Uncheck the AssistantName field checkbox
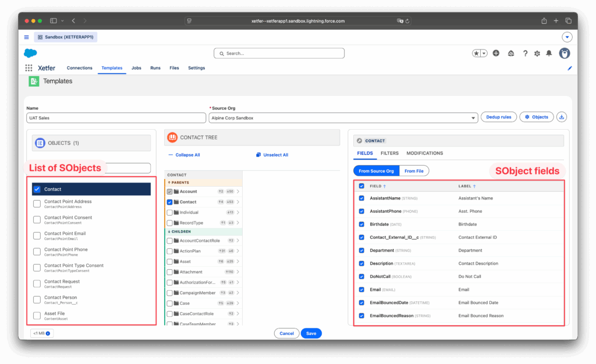This screenshot has width=596, height=364. 361,198
